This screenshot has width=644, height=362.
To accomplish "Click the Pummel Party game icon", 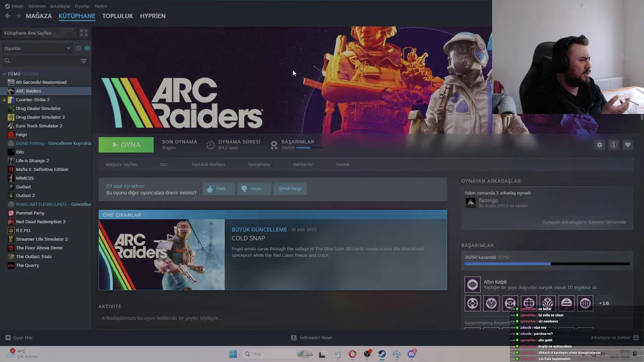I will [11, 213].
